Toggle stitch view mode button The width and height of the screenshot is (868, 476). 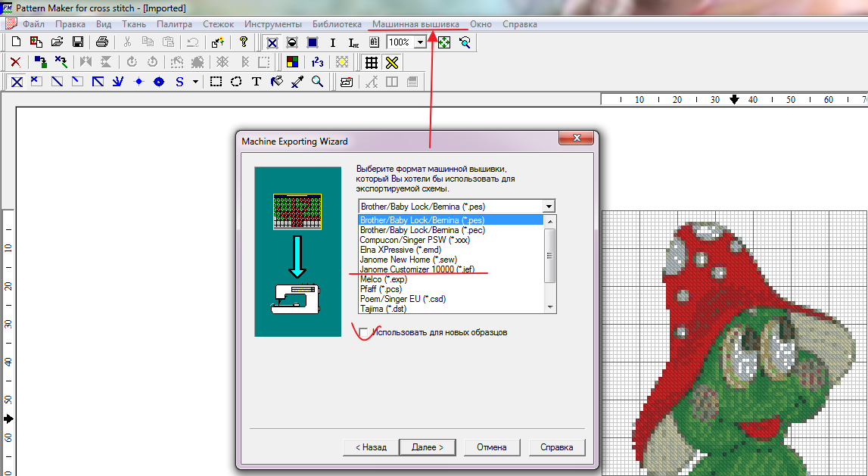click(x=272, y=42)
